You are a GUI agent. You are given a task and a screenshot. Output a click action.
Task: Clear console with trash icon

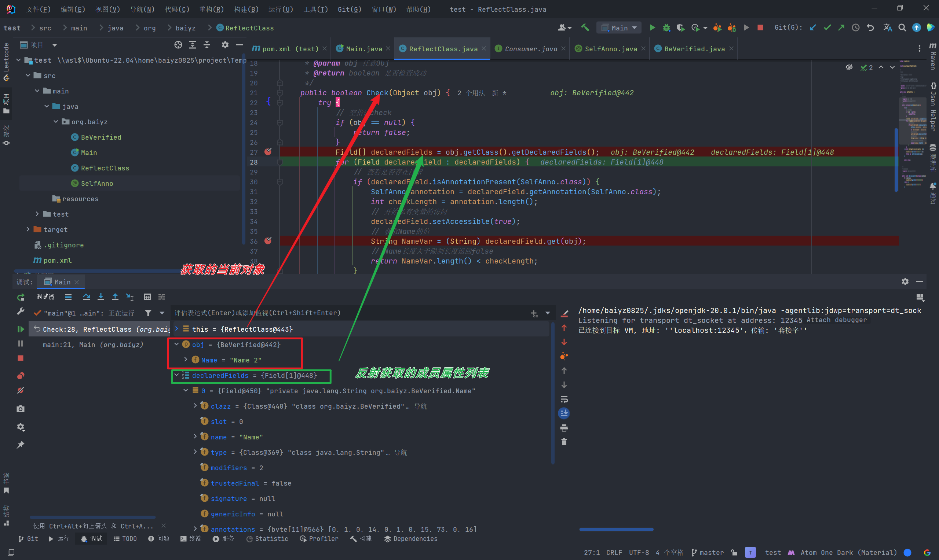coord(564,442)
